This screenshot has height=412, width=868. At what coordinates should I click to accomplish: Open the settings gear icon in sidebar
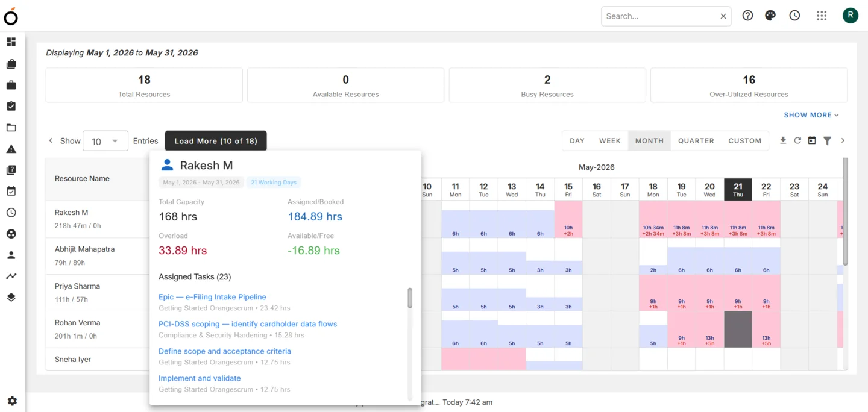(12, 401)
